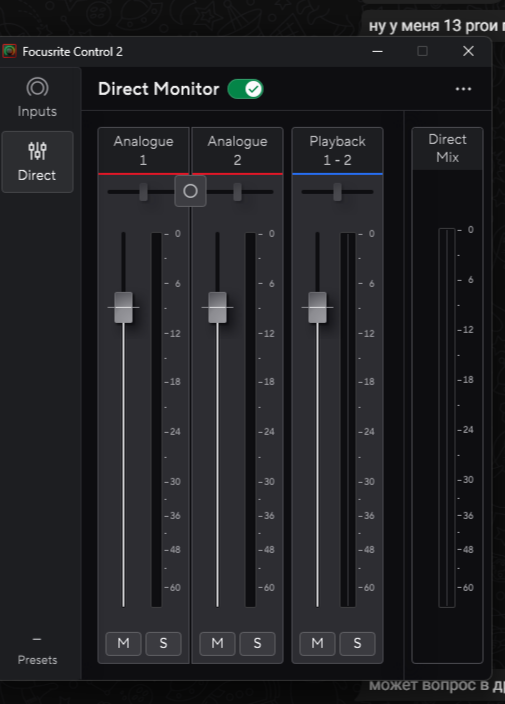
Task: Open the Inputs tab in sidebar
Action: click(x=37, y=98)
